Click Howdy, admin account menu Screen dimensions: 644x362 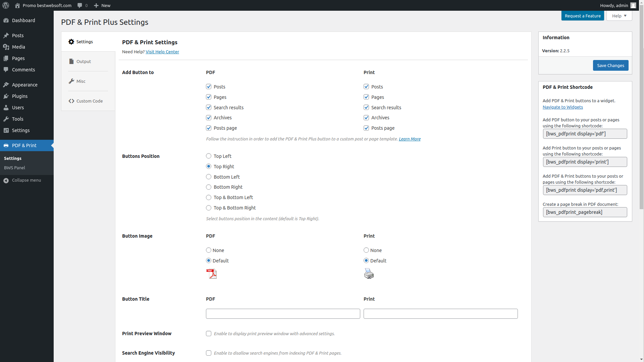[618, 5]
